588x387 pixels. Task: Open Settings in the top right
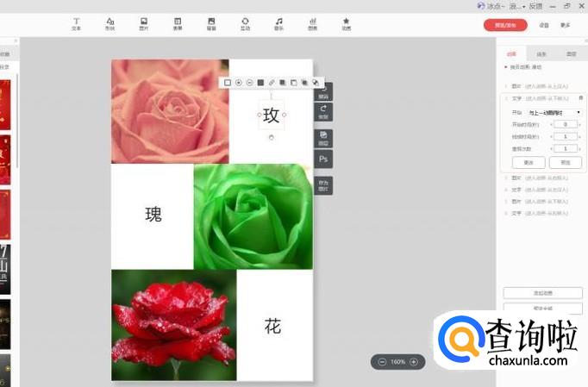click(544, 25)
